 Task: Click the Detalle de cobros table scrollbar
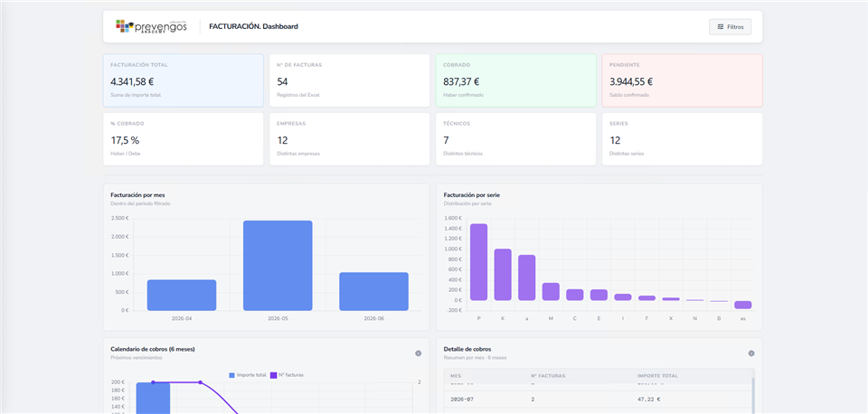pyautogui.click(x=753, y=396)
